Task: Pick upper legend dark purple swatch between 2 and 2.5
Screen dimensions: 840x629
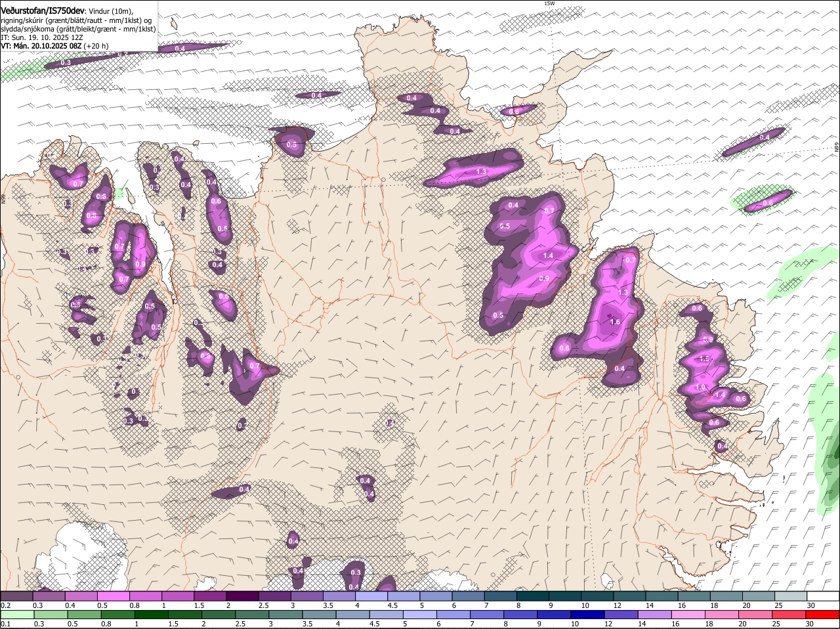Action: coord(241,596)
